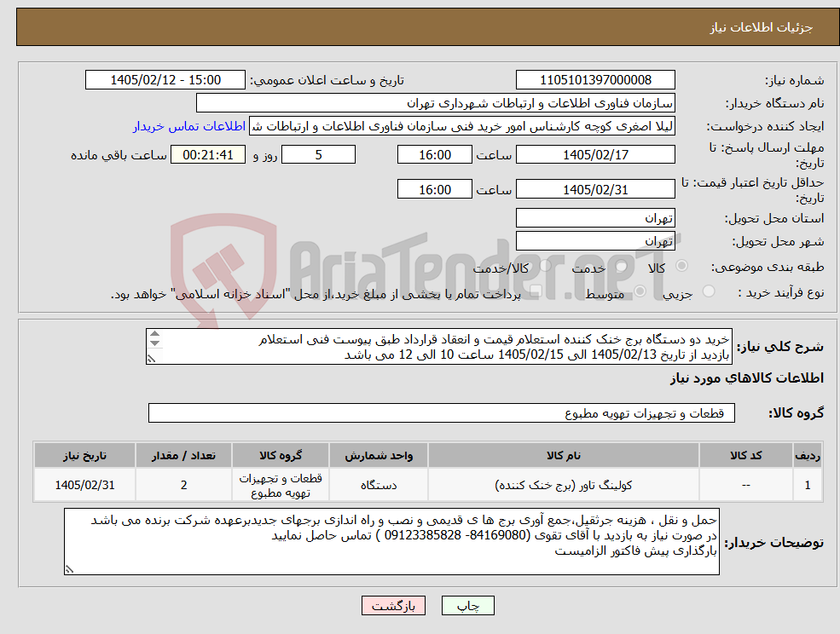Viewport: 840px width, 634px height.
Task: Focus the delivery city field تهران
Action: click(x=595, y=241)
